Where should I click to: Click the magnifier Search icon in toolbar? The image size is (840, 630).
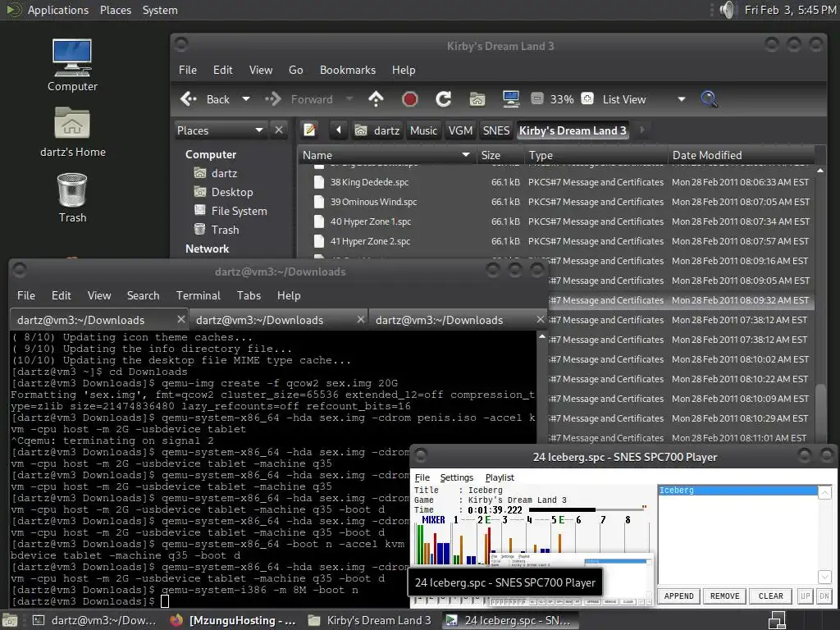(x=709, y=99)
